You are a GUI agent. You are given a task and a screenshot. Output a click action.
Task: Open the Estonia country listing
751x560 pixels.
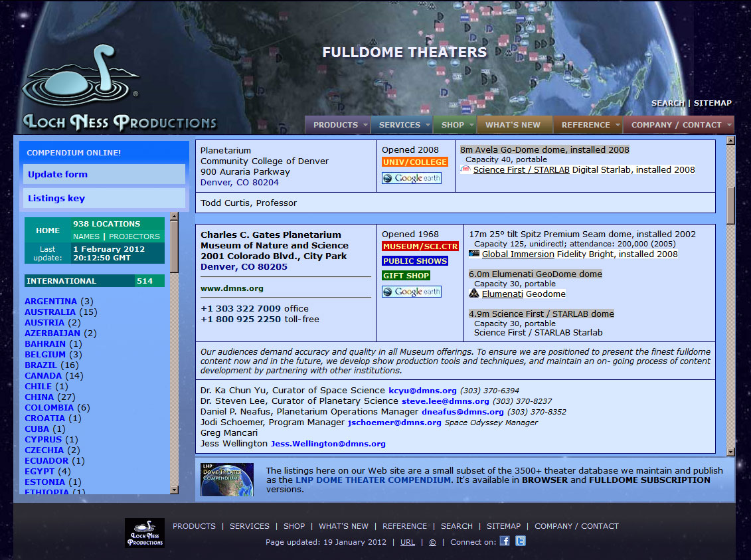(44, 482)
